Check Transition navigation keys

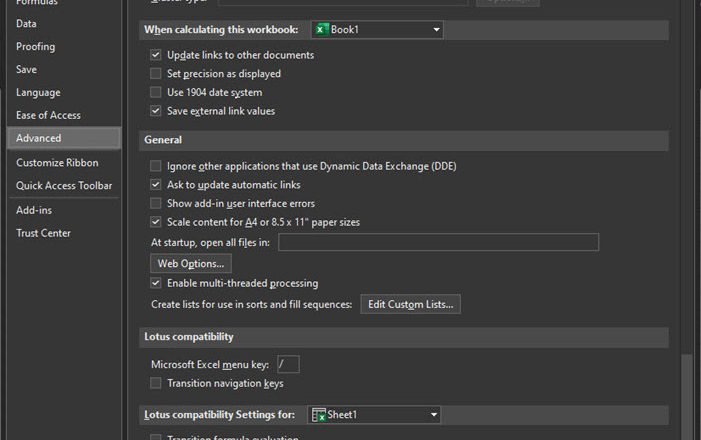point(156,383)
